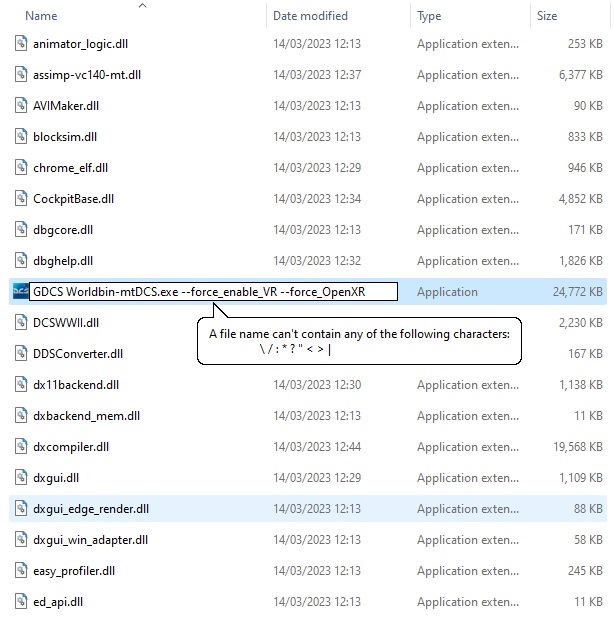Select the file name blocksim.dll
Image resolution: width=614 pixels, height=624 pixels.
(x=65, y=137)
